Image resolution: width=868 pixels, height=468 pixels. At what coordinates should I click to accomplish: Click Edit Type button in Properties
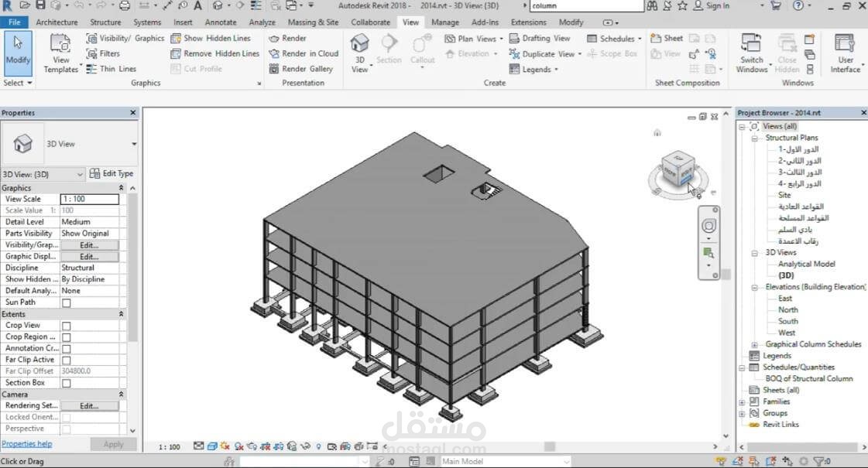coord(112,174)
